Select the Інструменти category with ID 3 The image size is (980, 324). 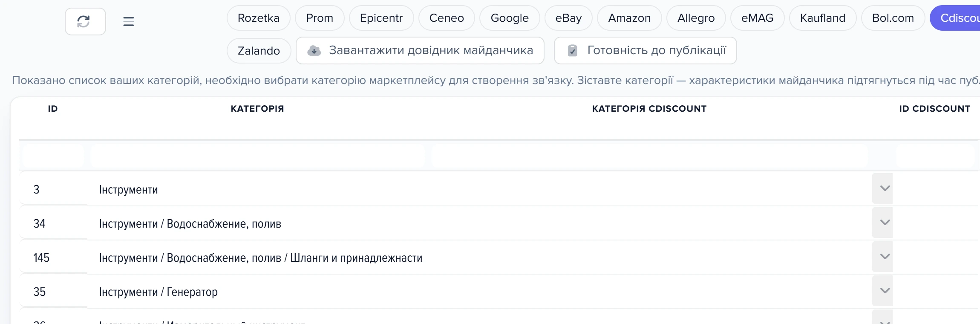point(128,190)
